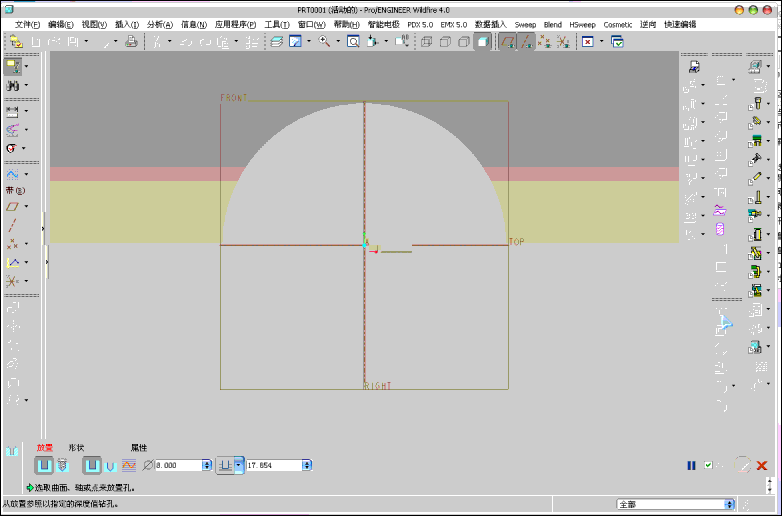Open the EMX 5.0 menu
The height and width of the screenshot is (516, 782).
(x=453, y=24)
